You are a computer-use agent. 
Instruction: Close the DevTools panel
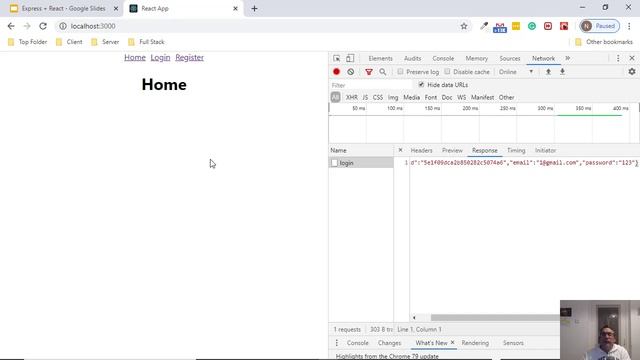pos(632,58)
